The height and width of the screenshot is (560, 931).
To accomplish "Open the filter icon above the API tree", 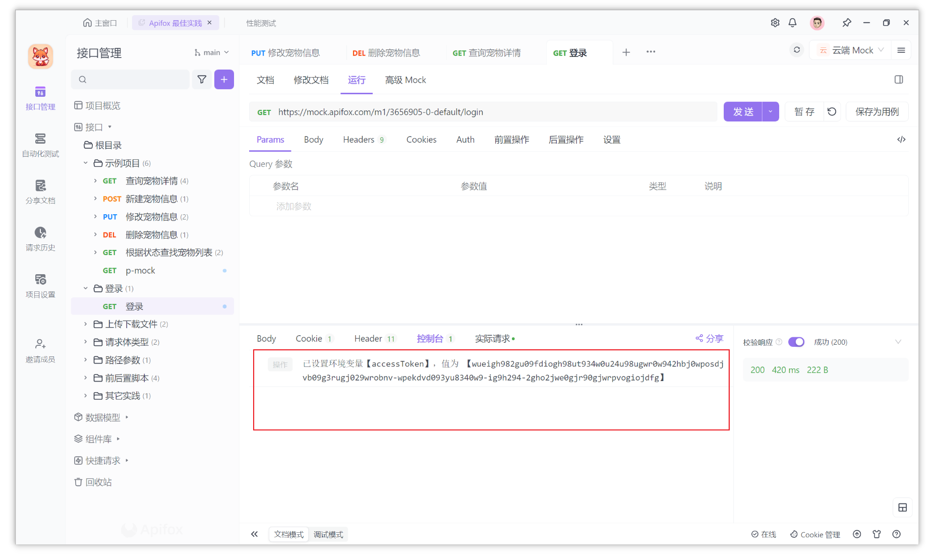I will [202, 79].
